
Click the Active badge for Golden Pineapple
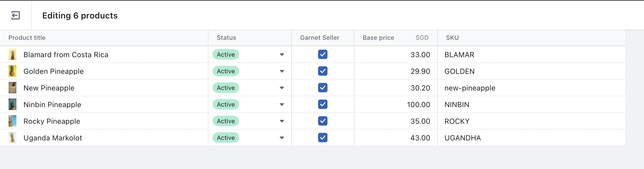tap(225, 71)
